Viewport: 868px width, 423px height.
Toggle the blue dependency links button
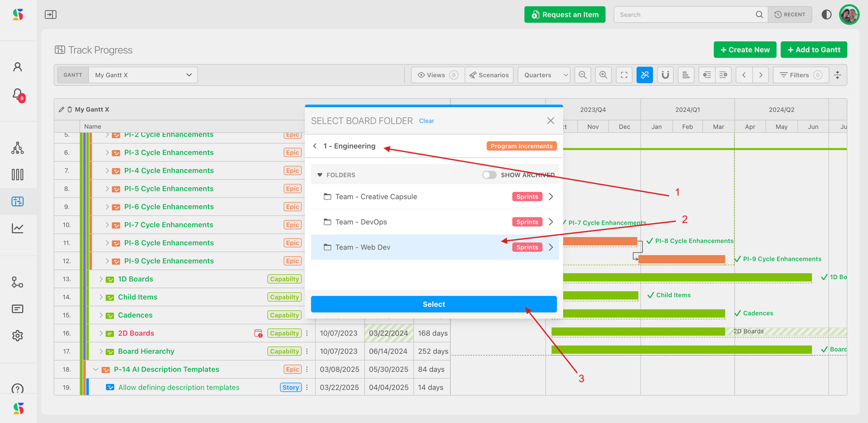pyautogui.click(x=644, y=75)
